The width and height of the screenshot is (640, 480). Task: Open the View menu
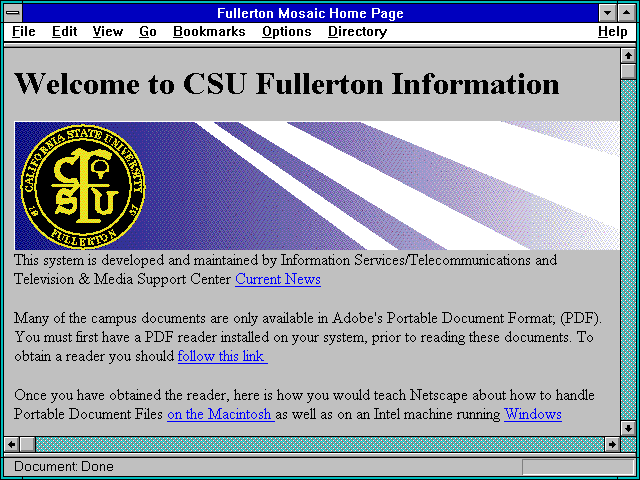[x=107, y=32]
